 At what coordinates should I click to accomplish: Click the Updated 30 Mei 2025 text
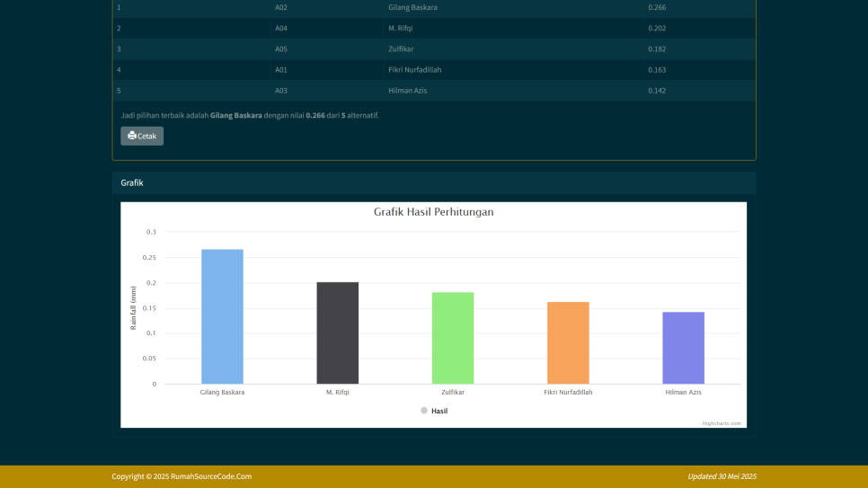pyautogui.click(x=722, y=476)
